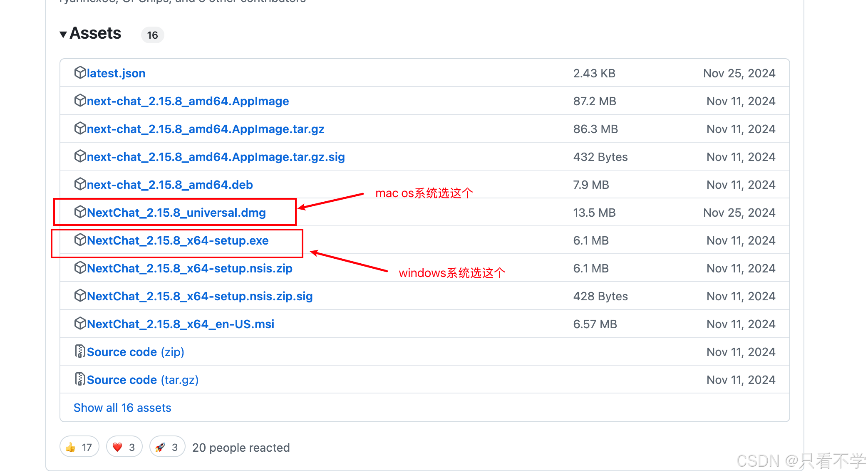The image size is (868, 475).
Task: Open latest.json asset link
Action: [x=116, y=73]
